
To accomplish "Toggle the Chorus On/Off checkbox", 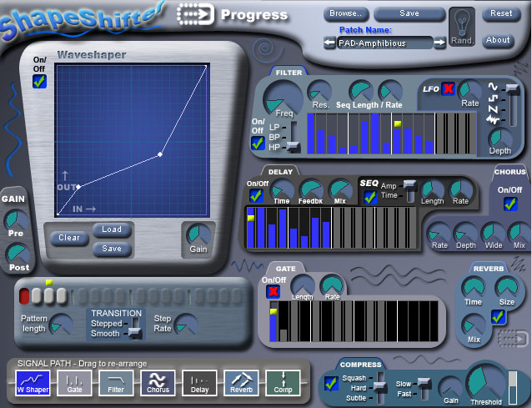I will click(x=510, y=204).
